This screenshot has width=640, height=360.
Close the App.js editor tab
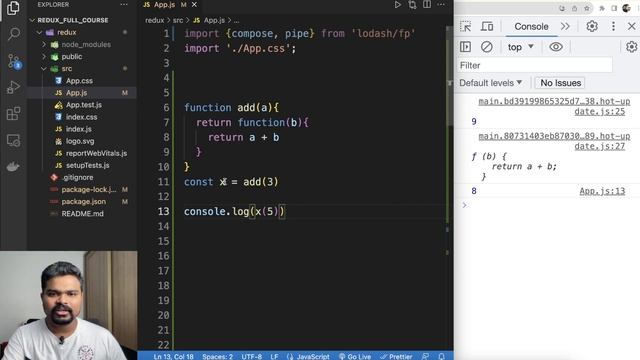194,4
